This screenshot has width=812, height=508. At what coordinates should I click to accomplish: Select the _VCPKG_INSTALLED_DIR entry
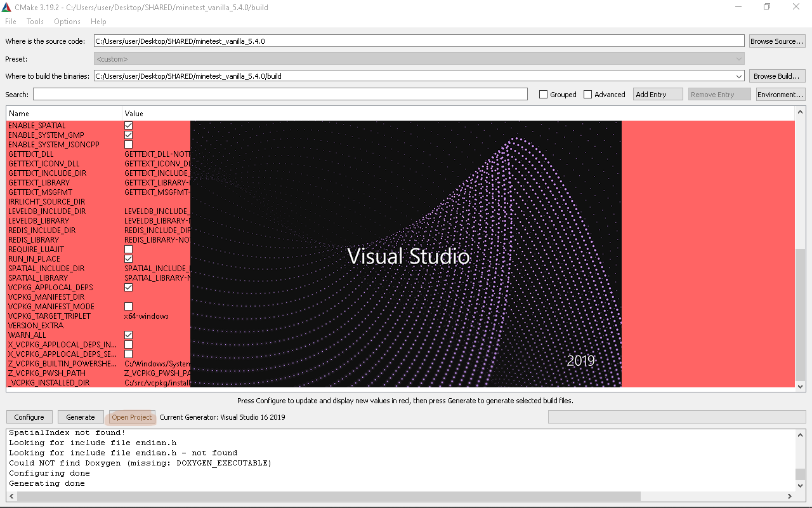[49, 383]
